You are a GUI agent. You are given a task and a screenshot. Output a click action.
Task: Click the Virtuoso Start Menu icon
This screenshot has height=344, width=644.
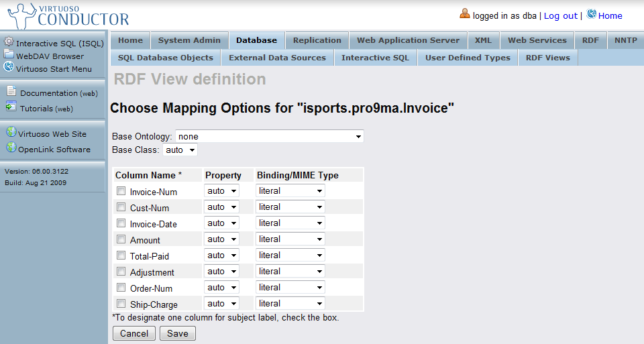click(x=9, y=67)
